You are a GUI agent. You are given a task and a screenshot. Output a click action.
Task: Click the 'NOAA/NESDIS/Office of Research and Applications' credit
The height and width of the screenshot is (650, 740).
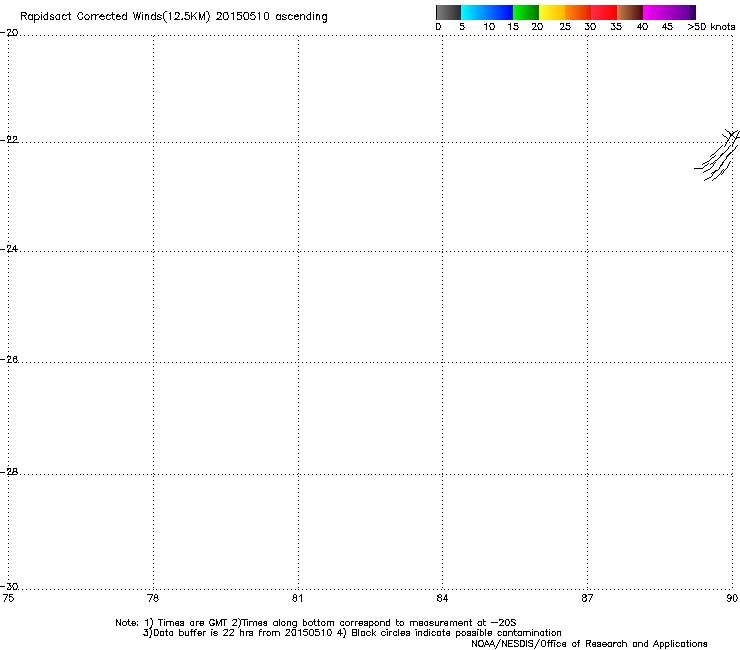coord(589,644)
